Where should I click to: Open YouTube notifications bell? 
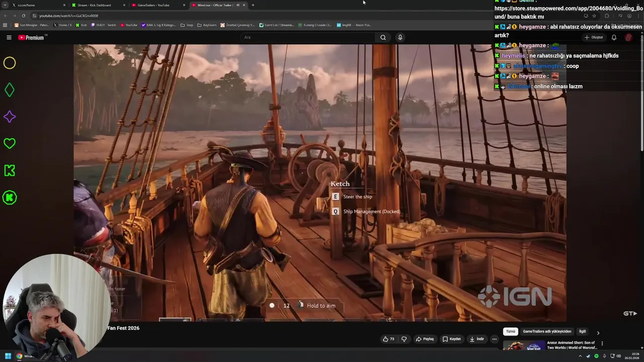(x=614, y=37)
